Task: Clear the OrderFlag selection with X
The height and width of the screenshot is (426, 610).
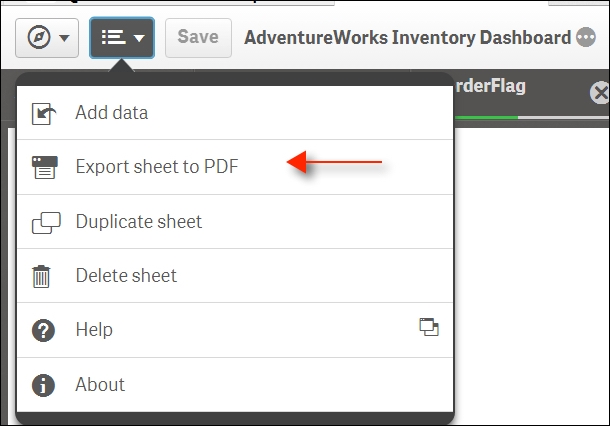Action: (x=600, y=93)
